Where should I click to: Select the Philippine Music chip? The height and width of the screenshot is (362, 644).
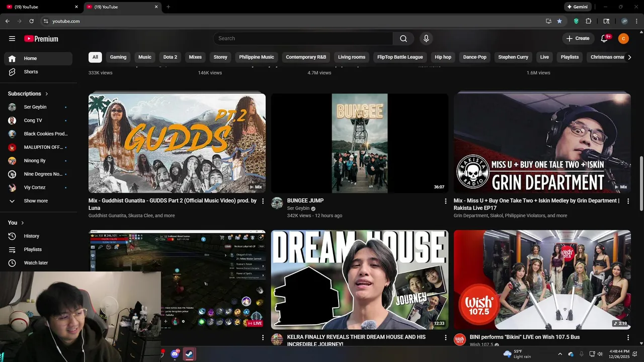coord(257,57)
